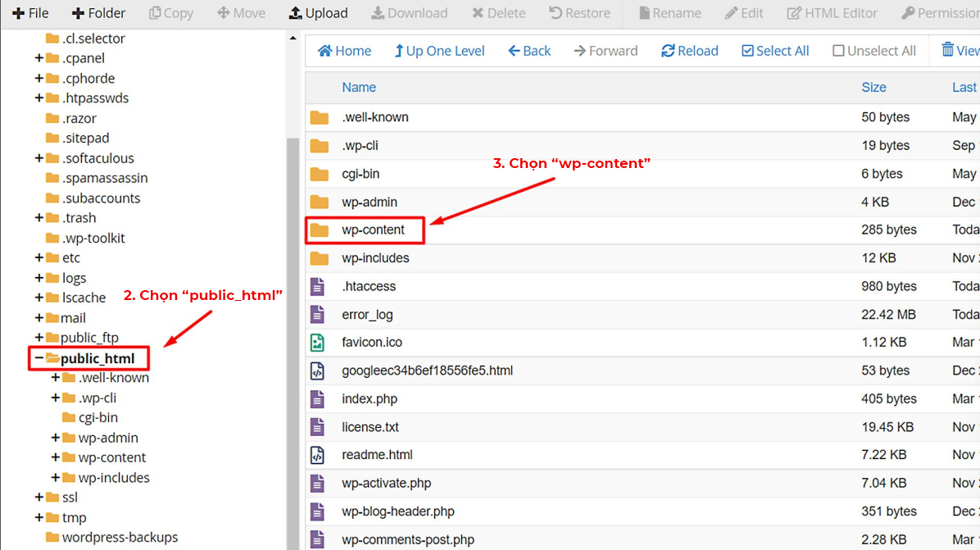Click the license.txt file icon
This screenshot has width=980, height=550.
[x=317, y=427]
